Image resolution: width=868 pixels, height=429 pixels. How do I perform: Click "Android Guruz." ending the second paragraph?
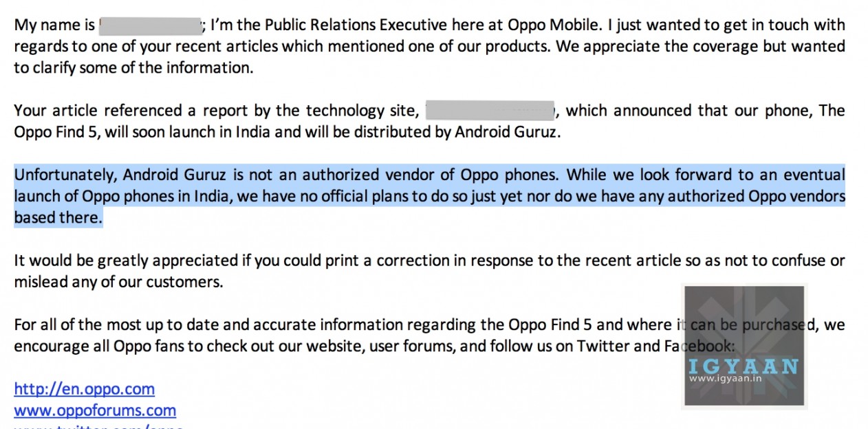tap(508, 132)
